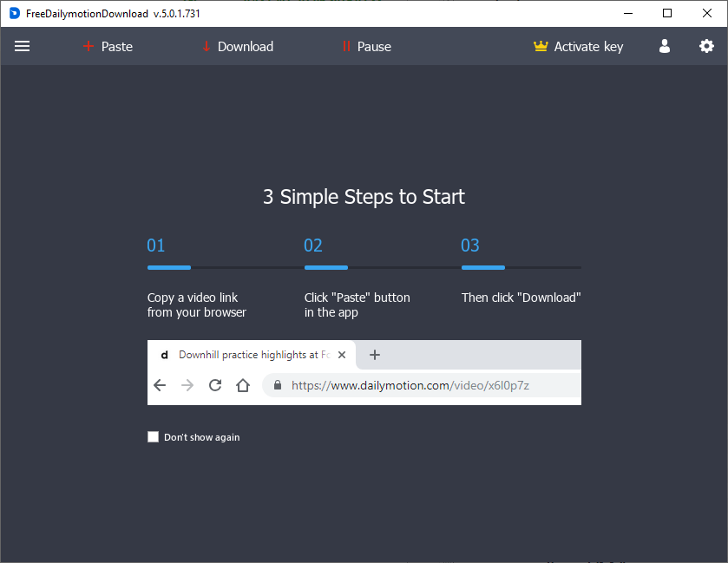Open settings gear icon
Viewport: 728px width, 563px height.
(706, 46)
